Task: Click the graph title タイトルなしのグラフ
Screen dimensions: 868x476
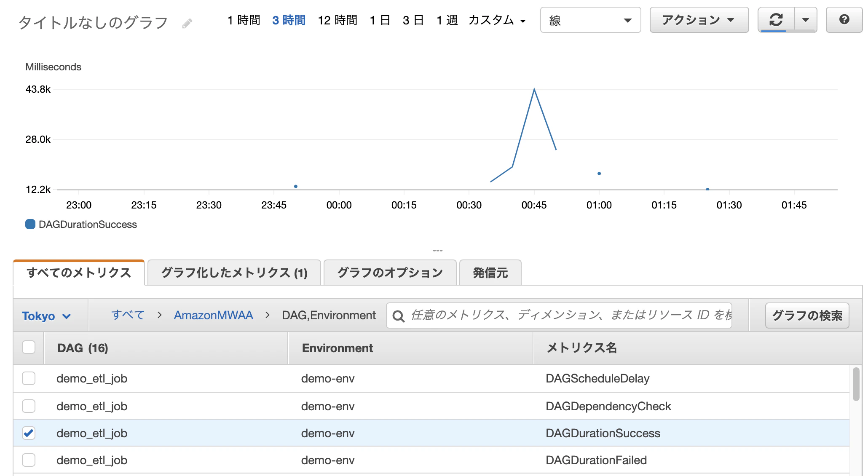Action: tap(93, 23)
